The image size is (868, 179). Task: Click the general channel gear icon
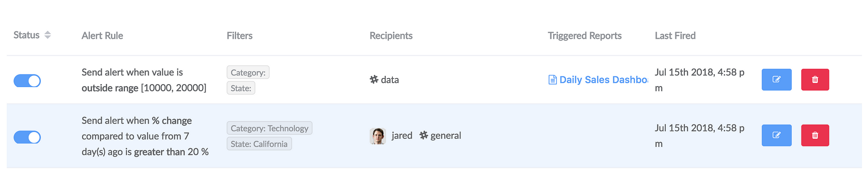pyautogui.click(x=424, y=135)
